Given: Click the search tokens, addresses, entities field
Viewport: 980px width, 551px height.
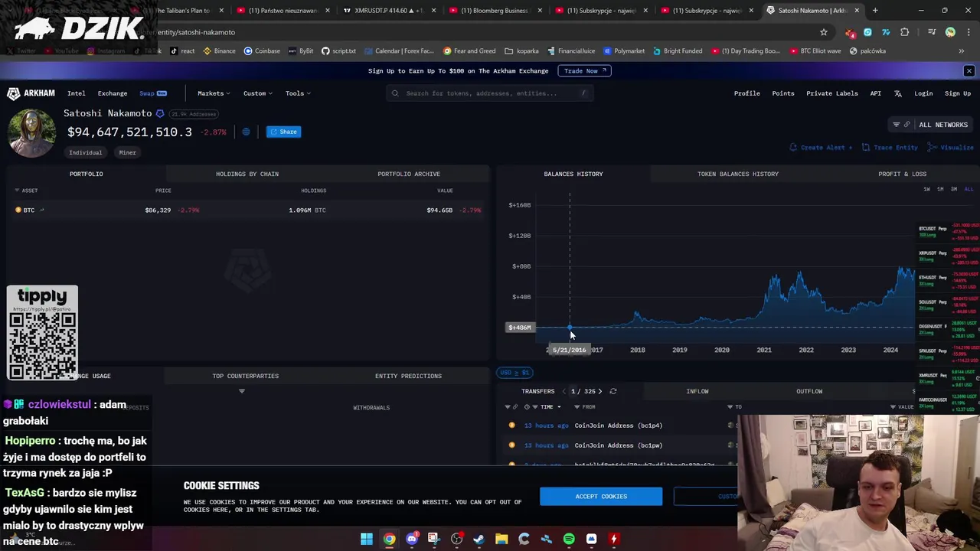Looking at the screenshot, I should pyautogui.click(x=490, y=93).
